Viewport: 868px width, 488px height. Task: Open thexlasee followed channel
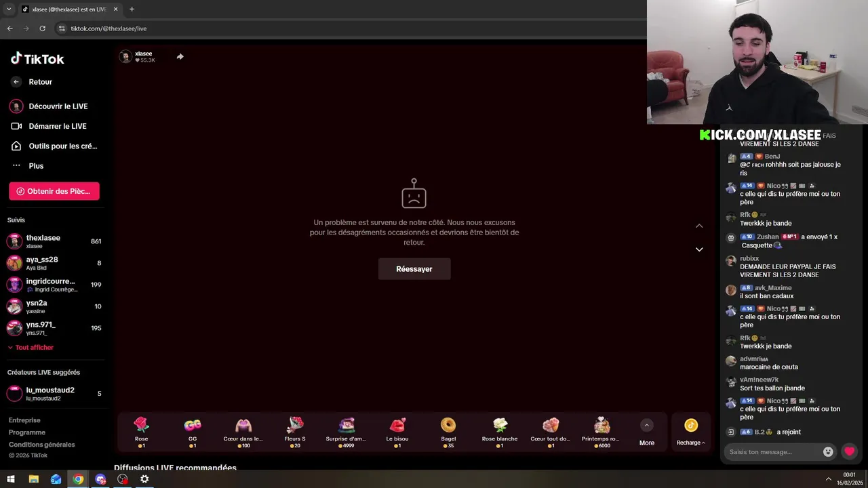[x=54, y=241]
